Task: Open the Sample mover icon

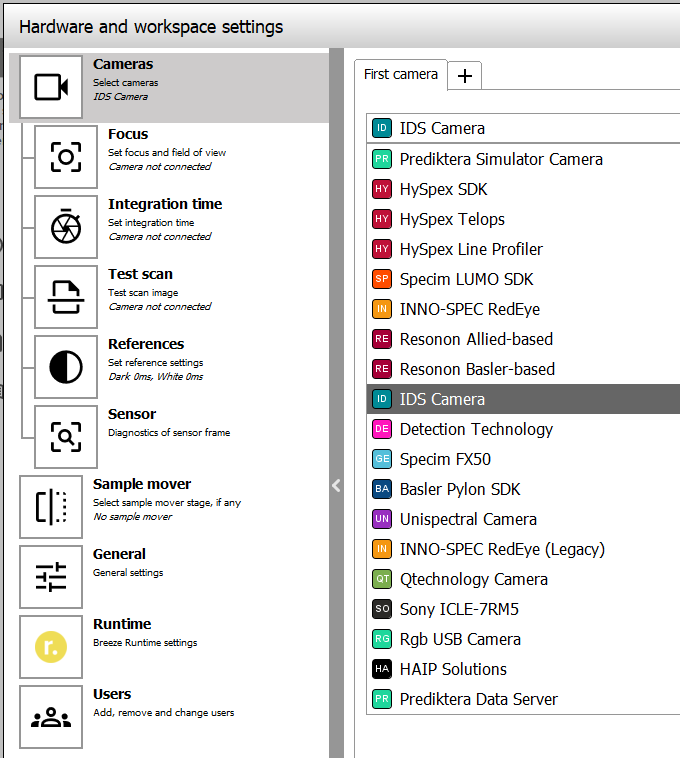Action: coord(51,507)
